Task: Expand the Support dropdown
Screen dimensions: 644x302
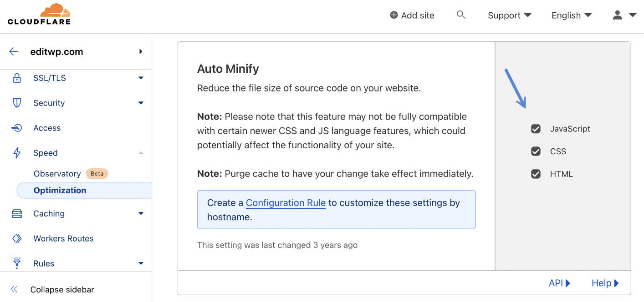Action: coord(509,15)
